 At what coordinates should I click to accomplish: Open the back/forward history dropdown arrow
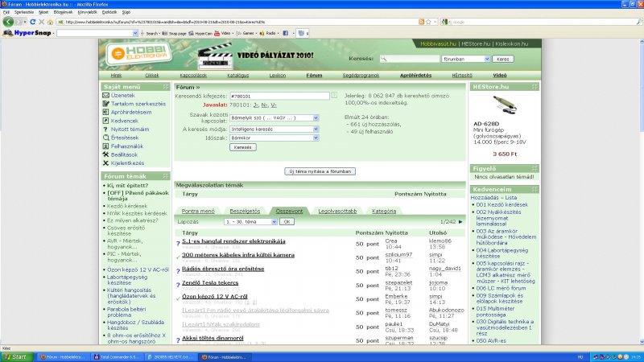coord(25,22)
